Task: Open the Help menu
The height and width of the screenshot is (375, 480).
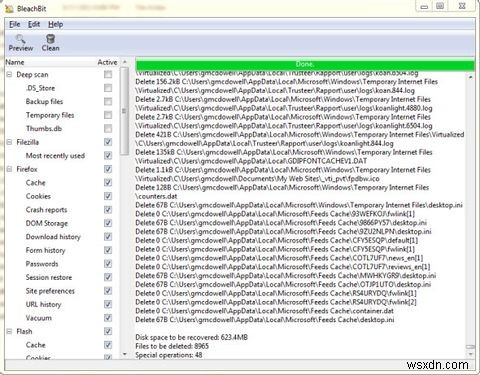Action: tap(55, 24)
